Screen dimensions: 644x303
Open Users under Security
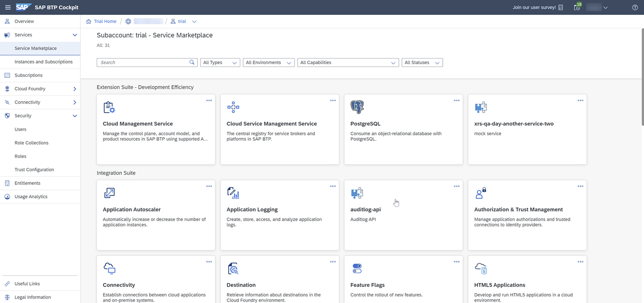tap(40, 129)
